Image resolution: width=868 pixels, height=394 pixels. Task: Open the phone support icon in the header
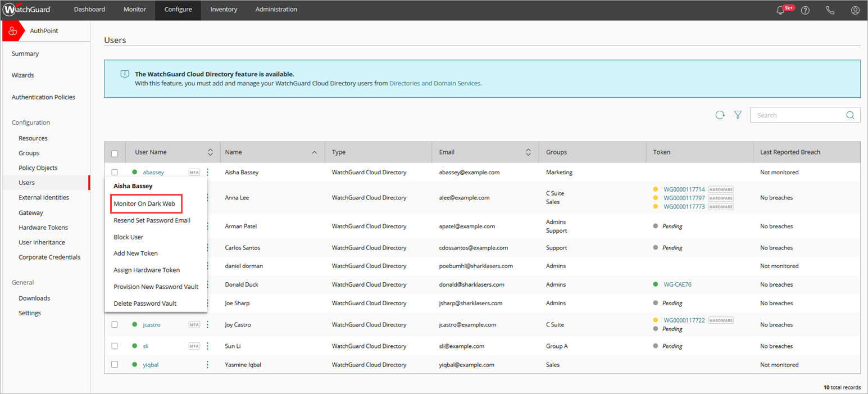pos(830,10)
